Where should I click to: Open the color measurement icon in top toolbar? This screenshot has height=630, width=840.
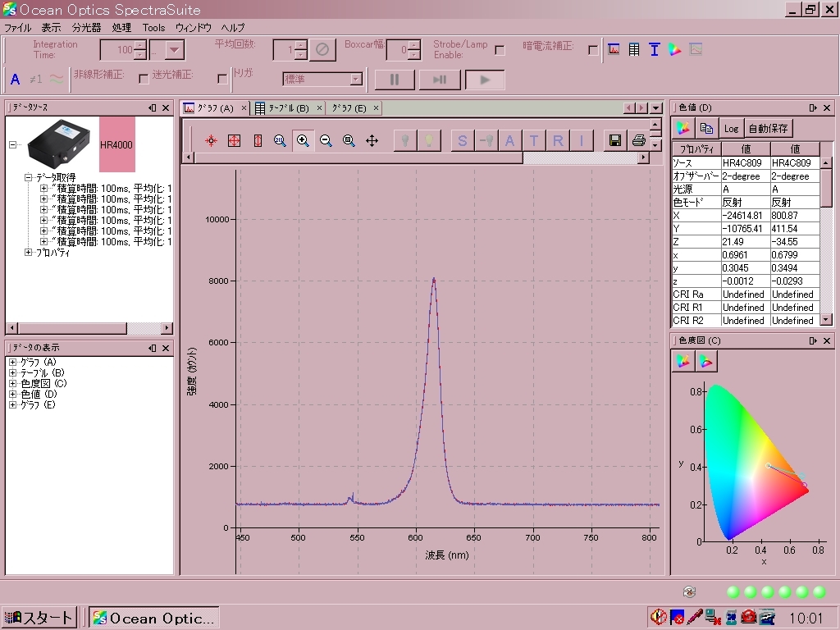coord(674,49)
